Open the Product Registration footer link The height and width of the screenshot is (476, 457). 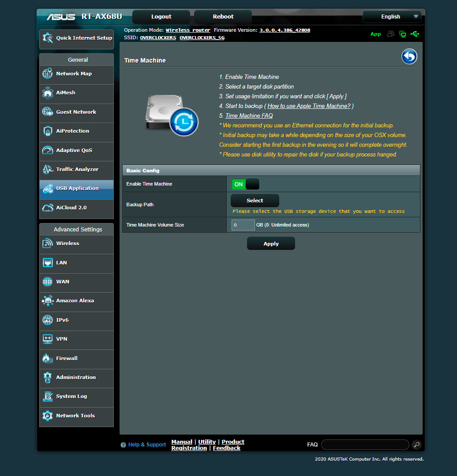(208, 445)
